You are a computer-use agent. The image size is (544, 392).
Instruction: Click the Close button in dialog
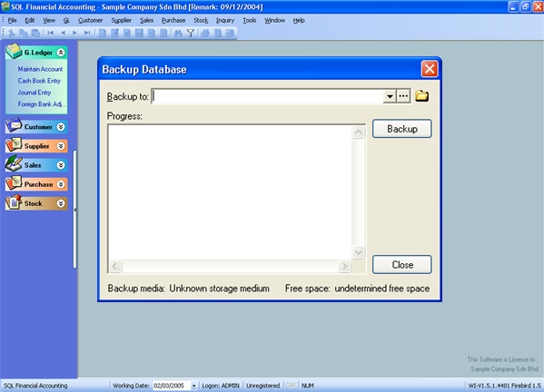coord(402,265)
